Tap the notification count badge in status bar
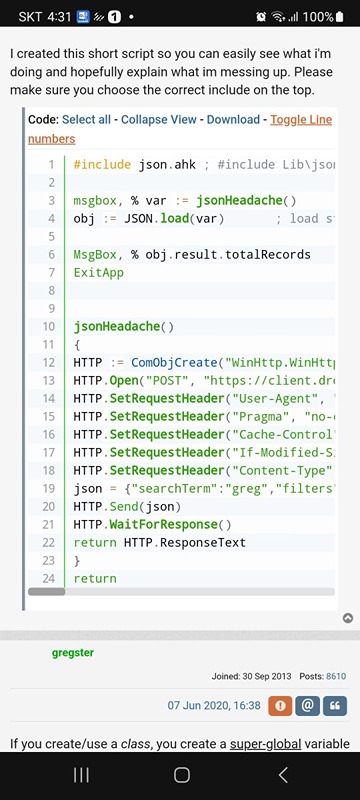The image size is (360, 800). [x=115, y=17]
